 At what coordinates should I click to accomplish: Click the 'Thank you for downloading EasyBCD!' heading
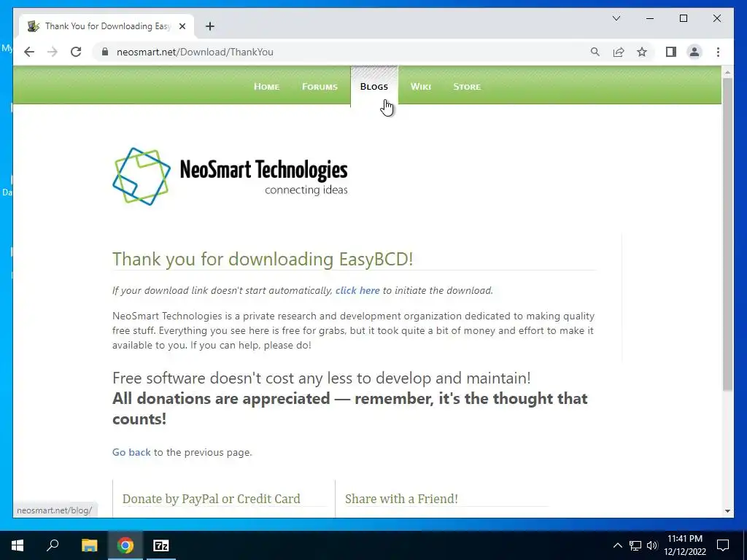(263, 259)
